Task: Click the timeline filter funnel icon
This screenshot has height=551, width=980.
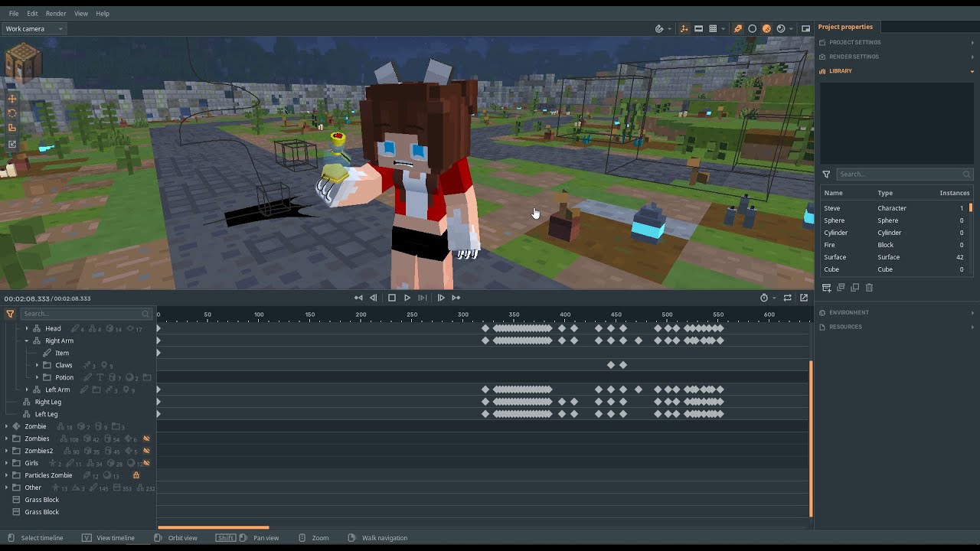Action: tap(10, 314)
